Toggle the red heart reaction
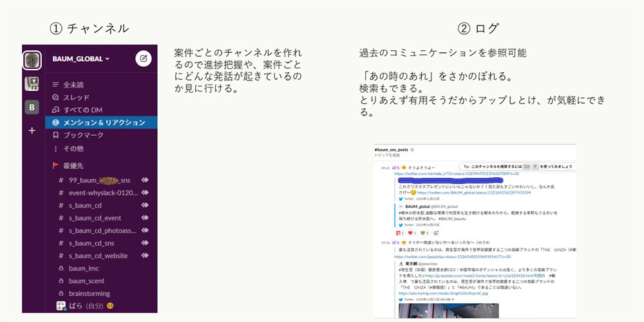 (412, 233)
